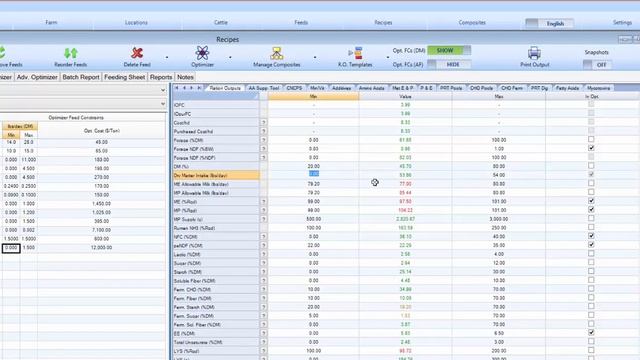Click help icon for ME (%Rqd) row
Viewport: 640px width, 360px height.
pos(264,202)
